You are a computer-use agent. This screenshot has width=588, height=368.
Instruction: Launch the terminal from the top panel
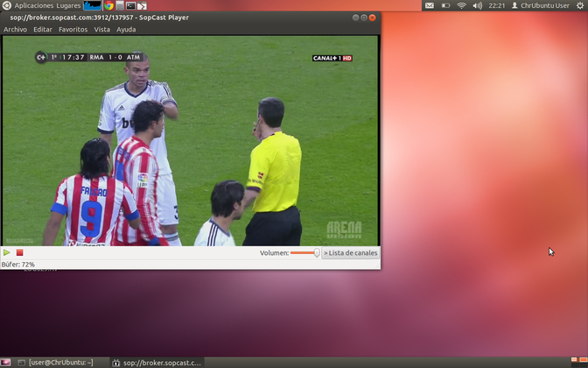[x=130, y=5]
